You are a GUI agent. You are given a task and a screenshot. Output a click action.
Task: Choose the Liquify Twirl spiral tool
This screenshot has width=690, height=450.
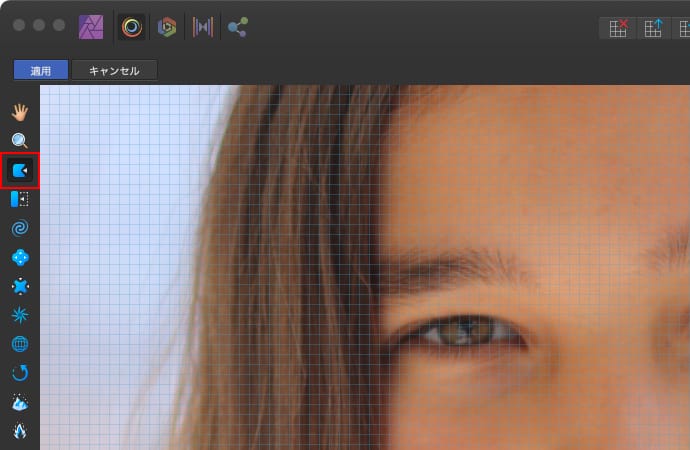[20, 228]
